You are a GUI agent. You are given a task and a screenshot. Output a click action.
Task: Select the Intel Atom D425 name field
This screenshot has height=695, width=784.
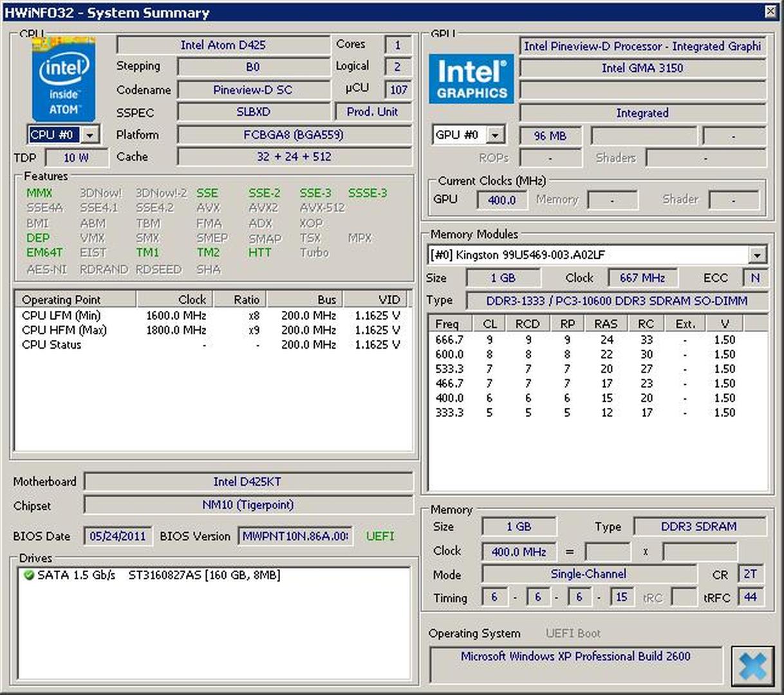point(223,45)
